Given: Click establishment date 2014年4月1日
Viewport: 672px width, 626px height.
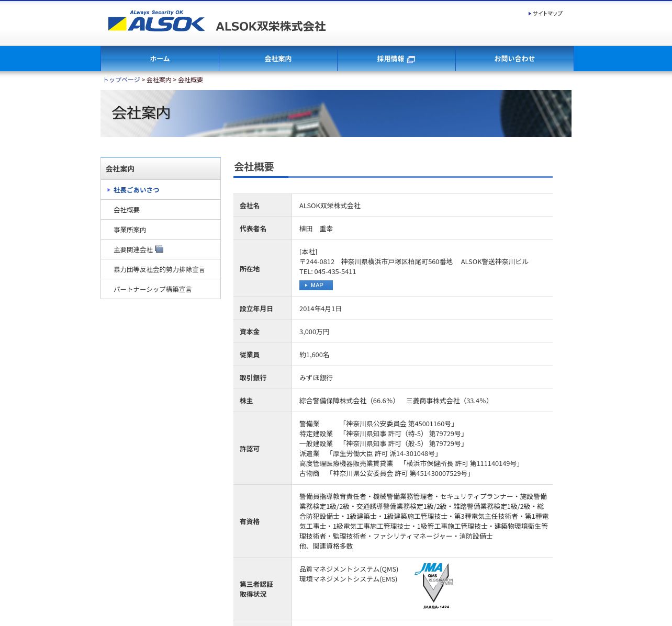Looking at the screenshot, I should (320, 309).
